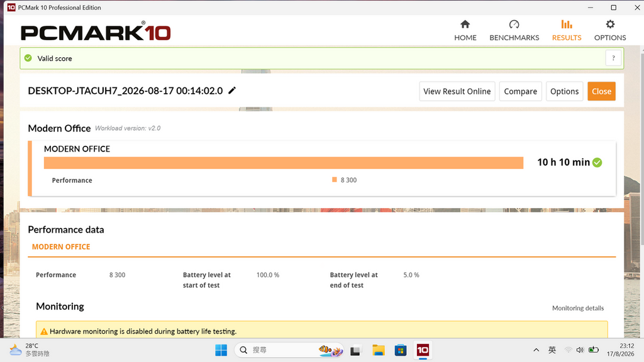Click the RESULTS menu label
This screenshot has height=362, width=644.
(567, 38)
